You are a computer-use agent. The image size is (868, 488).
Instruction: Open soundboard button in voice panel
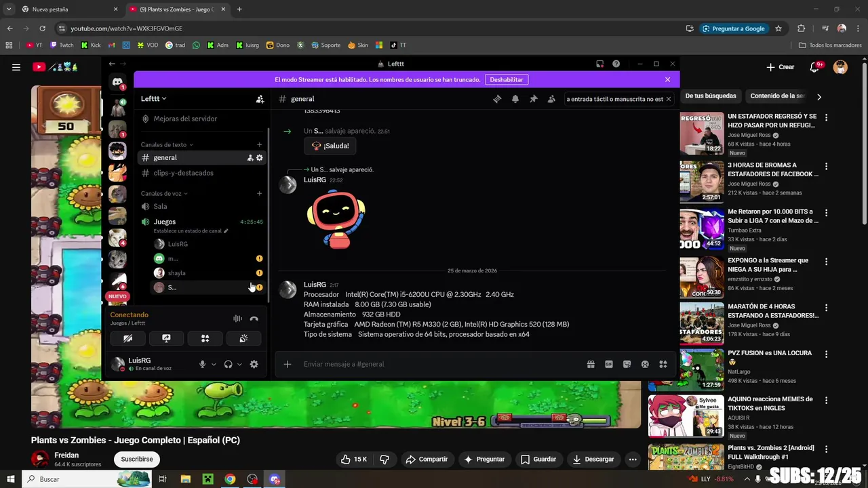(x=243, y=338)
